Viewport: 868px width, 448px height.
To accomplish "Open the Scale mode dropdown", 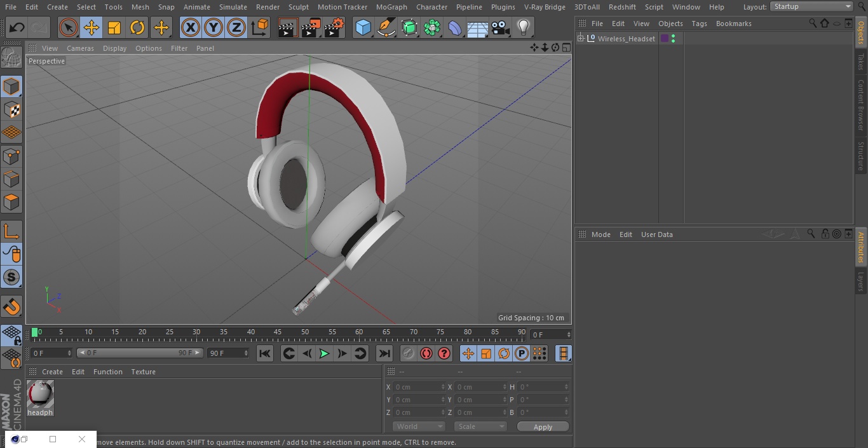I will 480,426.
